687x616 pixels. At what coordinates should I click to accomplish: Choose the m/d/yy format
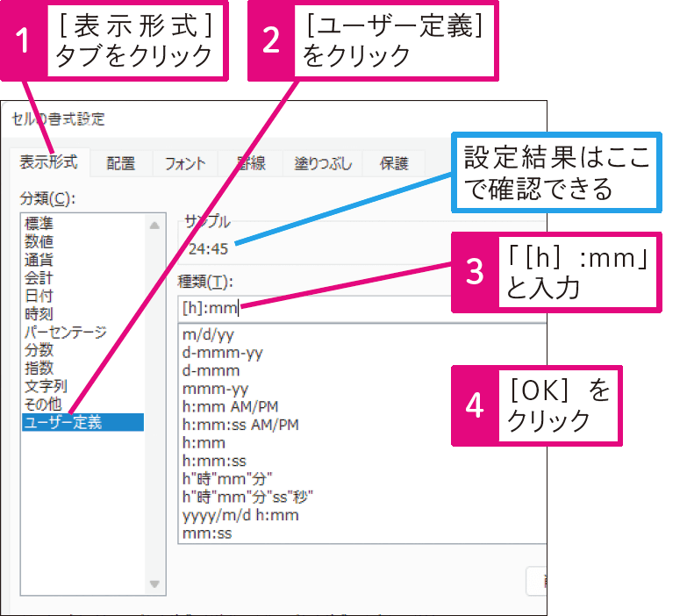(209, 334)
